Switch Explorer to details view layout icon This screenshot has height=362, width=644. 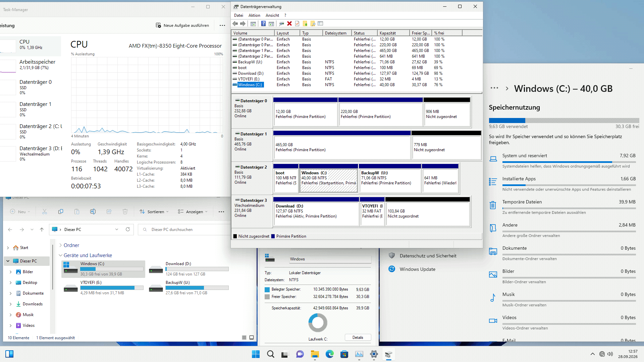tap(244, 338)
